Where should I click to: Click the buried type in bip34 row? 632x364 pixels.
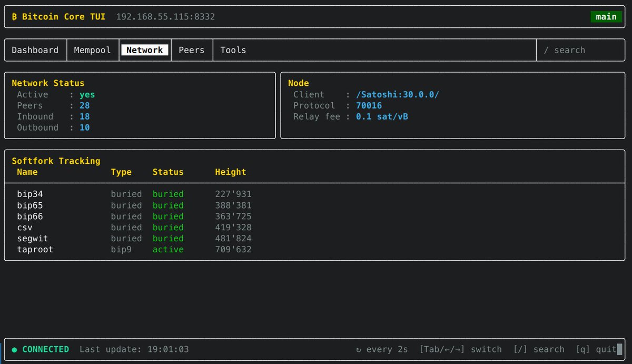pos(126,194)
